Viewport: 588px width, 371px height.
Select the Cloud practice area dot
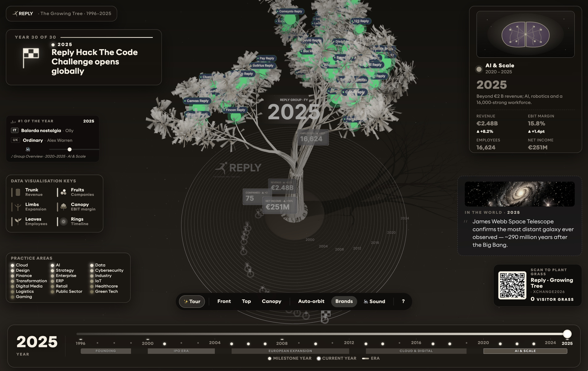click(13, 265)
